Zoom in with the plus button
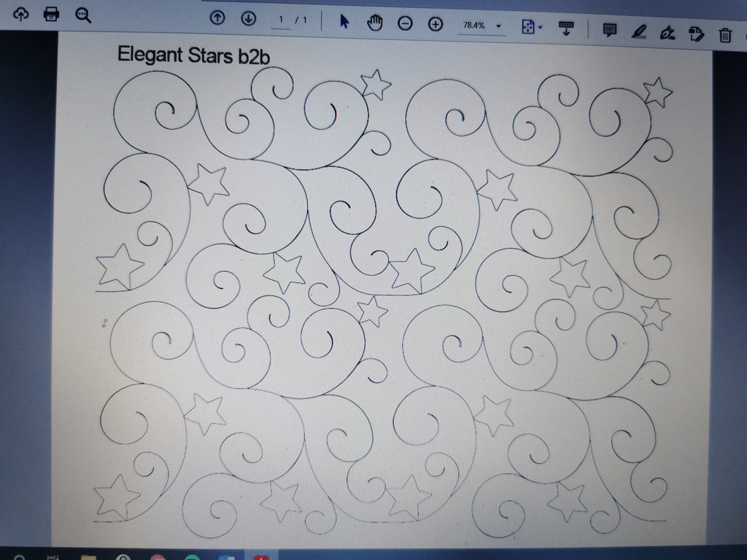 coord(436,25)
